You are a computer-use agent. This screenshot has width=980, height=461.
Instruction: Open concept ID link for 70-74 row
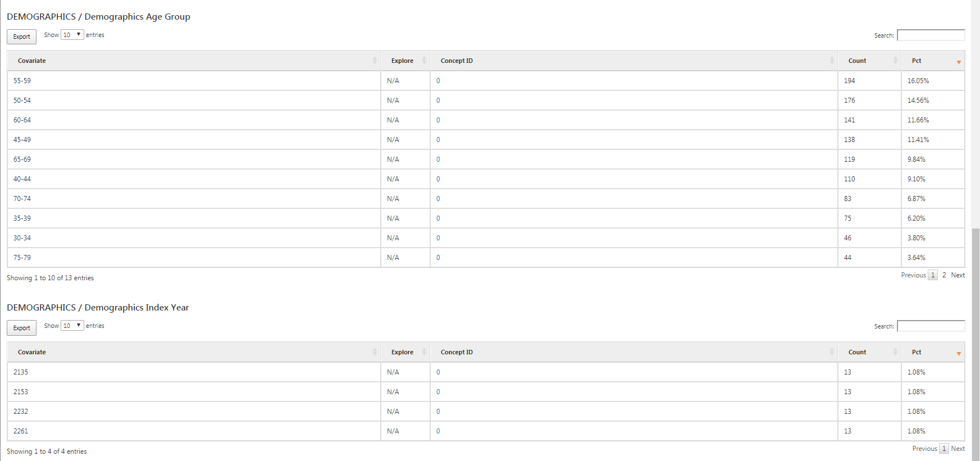pyautogui.click(x=438, y=199)
